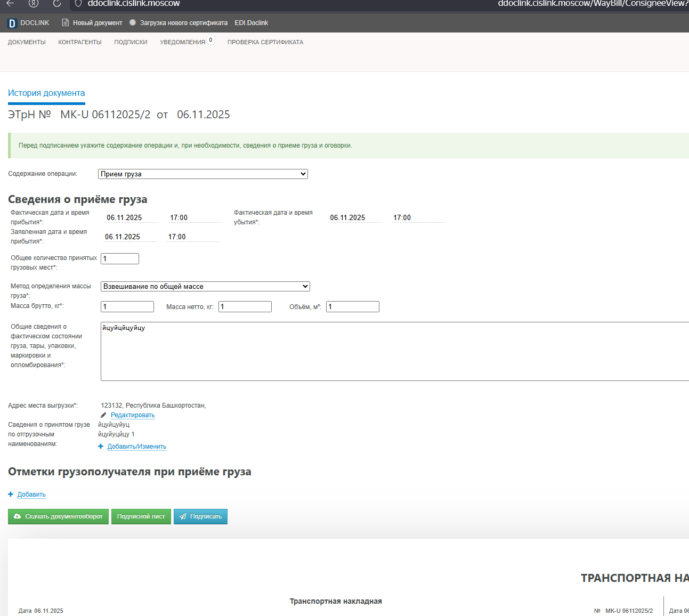Switch to the История документа tab
689x616 pixels.
click(46, 93)
